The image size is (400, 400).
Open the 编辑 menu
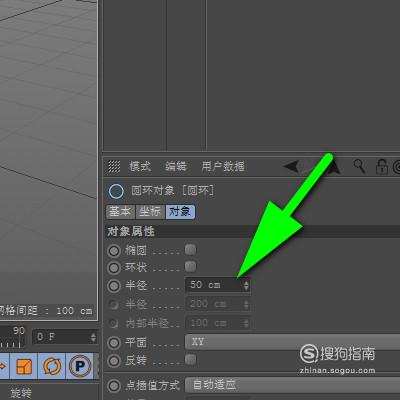tap(176, 166)
